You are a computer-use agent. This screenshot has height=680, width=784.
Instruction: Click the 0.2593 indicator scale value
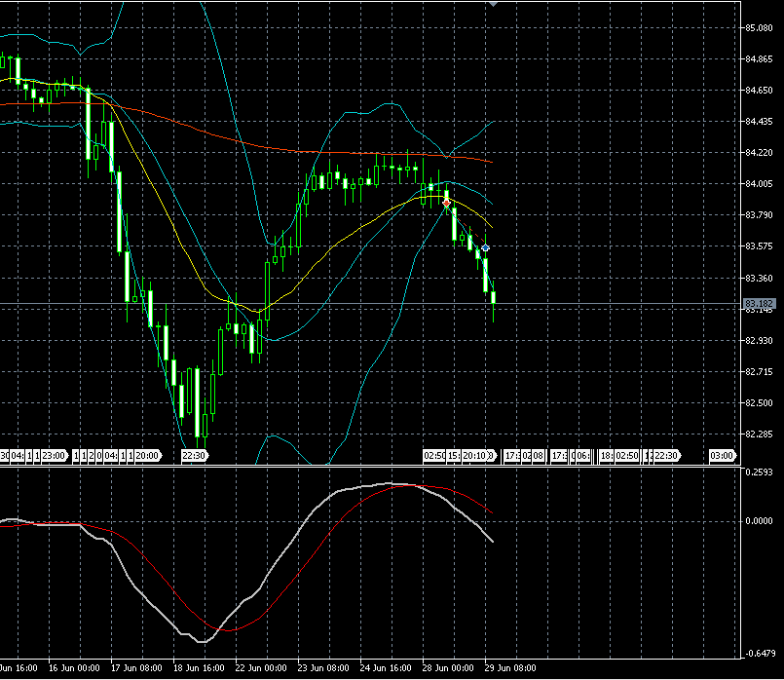757,472
